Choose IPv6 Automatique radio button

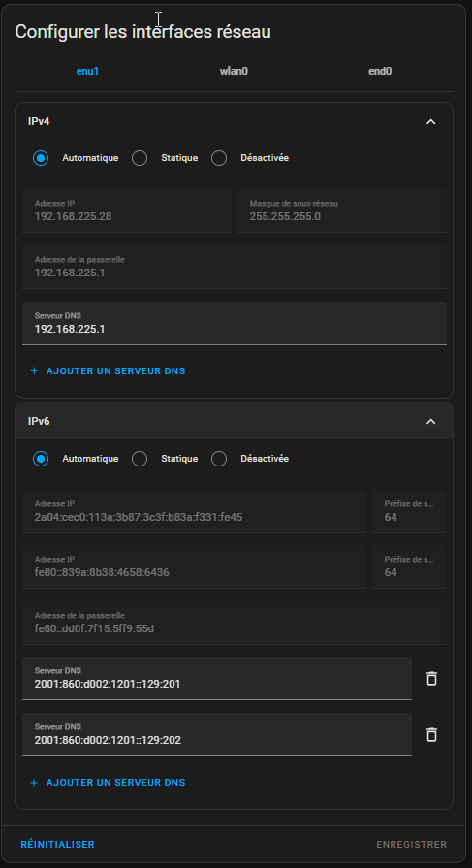pos(41,459)
